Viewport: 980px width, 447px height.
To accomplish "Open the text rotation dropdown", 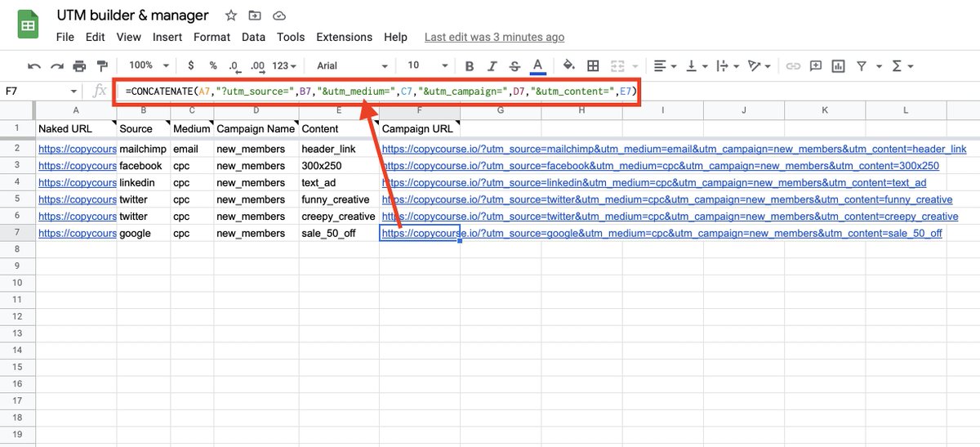I will pos(759,65).
